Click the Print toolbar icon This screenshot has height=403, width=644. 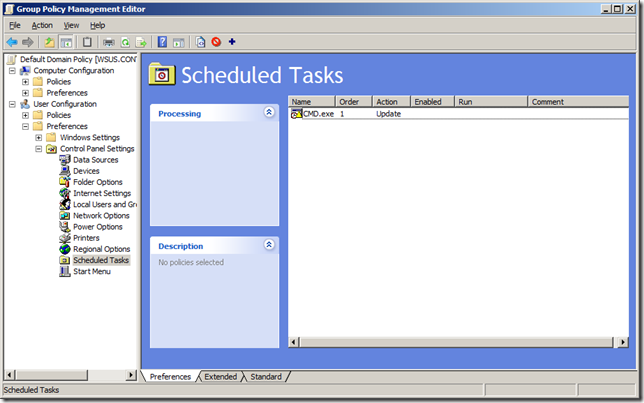108,42
